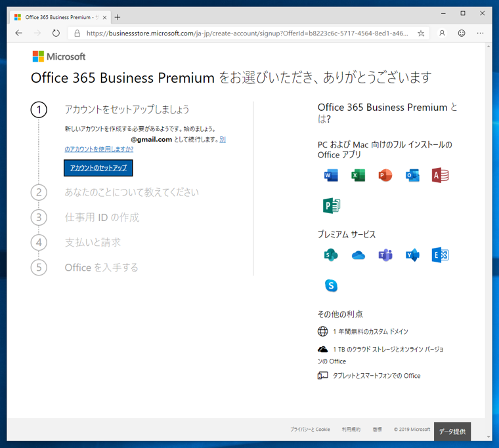The image size is (499, 448).
Task: Click the 仕事用 ID の作成 step
Action: pyautogui.click(x=102, y=218)
